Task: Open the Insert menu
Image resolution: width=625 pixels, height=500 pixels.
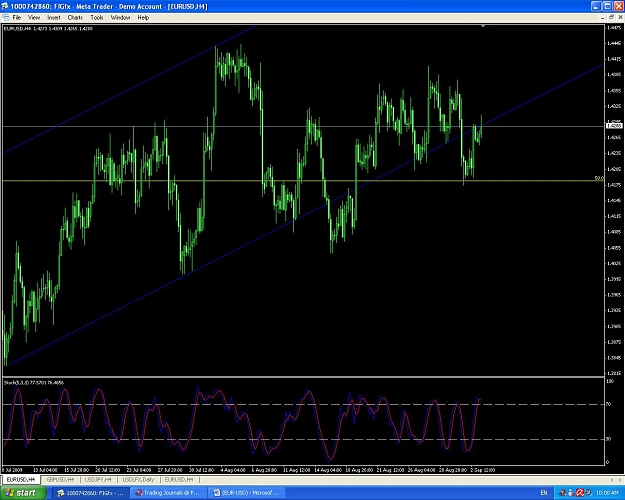Action: pos(54,18)
